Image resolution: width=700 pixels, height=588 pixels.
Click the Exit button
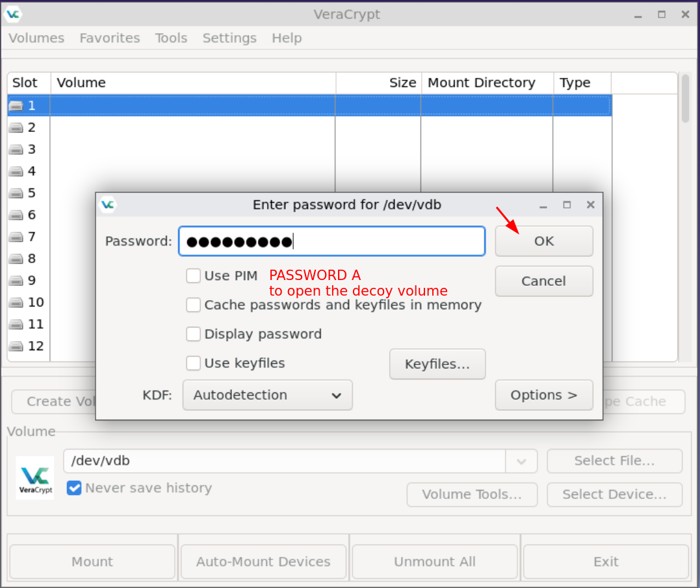[x=606, y=561]
